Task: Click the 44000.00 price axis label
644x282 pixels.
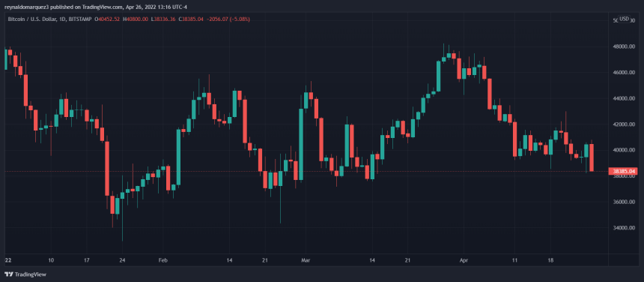Action: tap(624, 99)
